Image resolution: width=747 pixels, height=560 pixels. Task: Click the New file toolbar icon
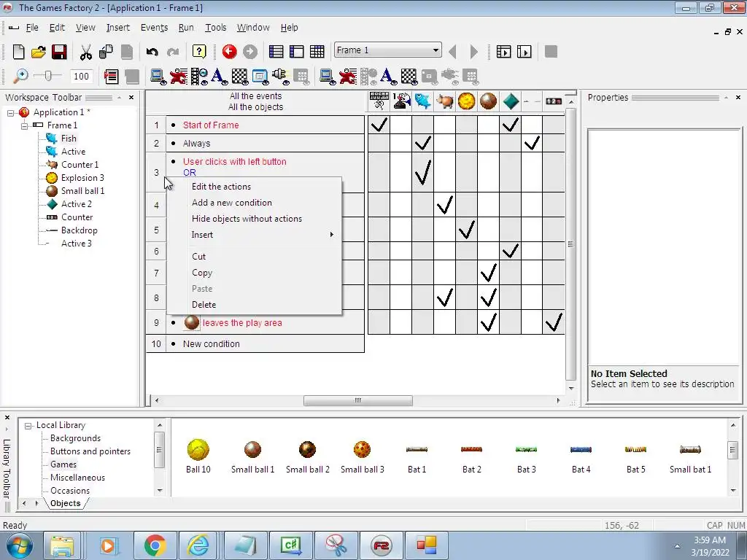(x=18, y=52)
